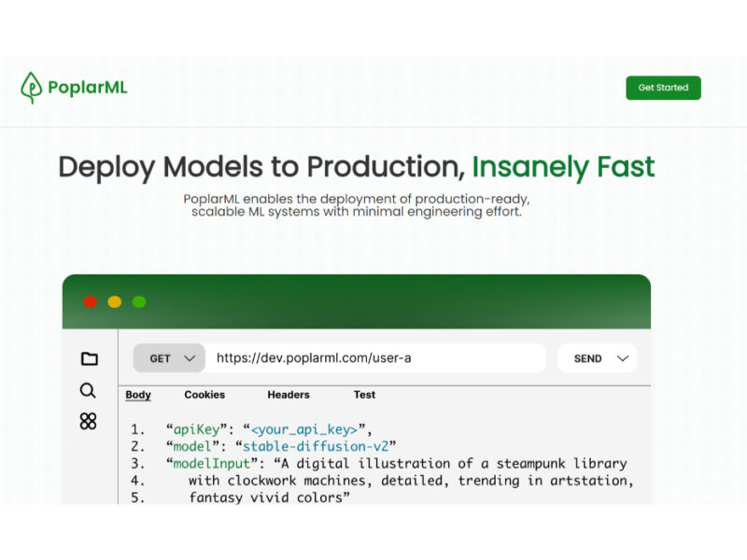Click the green window dot

click(139, 301)
